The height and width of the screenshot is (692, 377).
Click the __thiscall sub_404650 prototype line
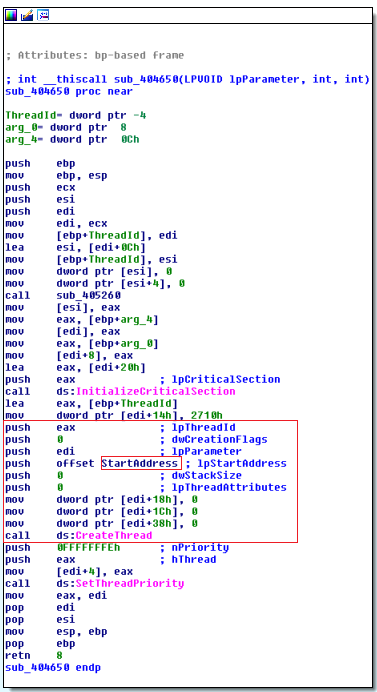[x=187, y=79]
